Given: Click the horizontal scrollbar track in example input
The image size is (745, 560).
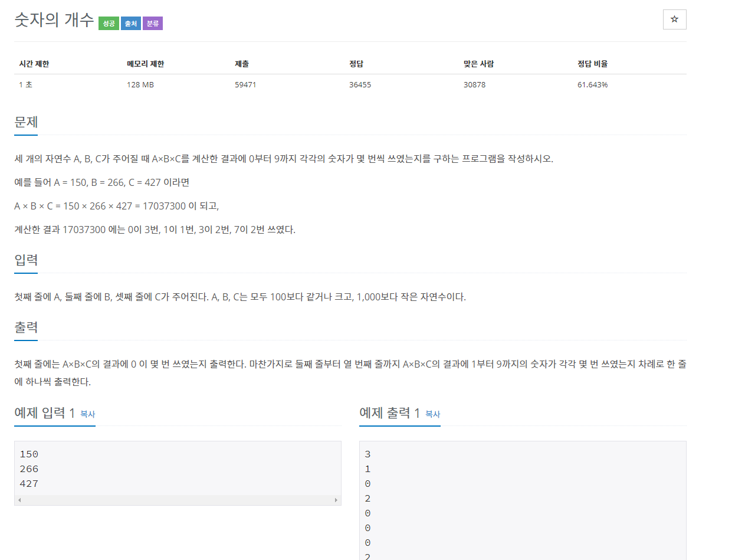Looking at the screenshot, I should tap(178, 500).
